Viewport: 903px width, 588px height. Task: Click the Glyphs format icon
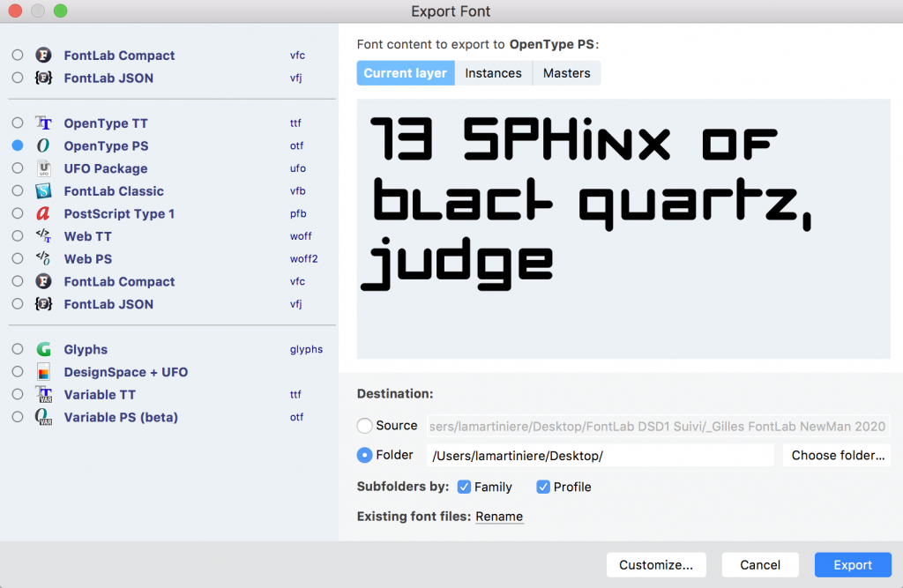[x=43, y=350]
